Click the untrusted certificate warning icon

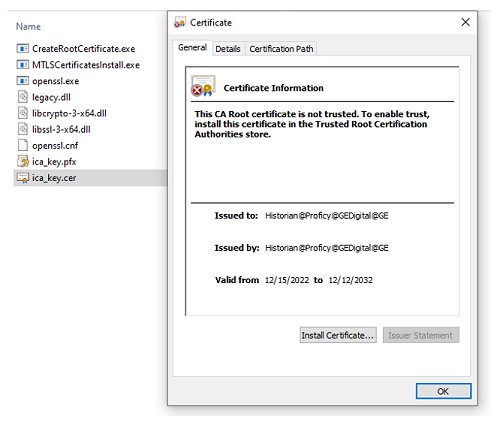pos(203,86)
